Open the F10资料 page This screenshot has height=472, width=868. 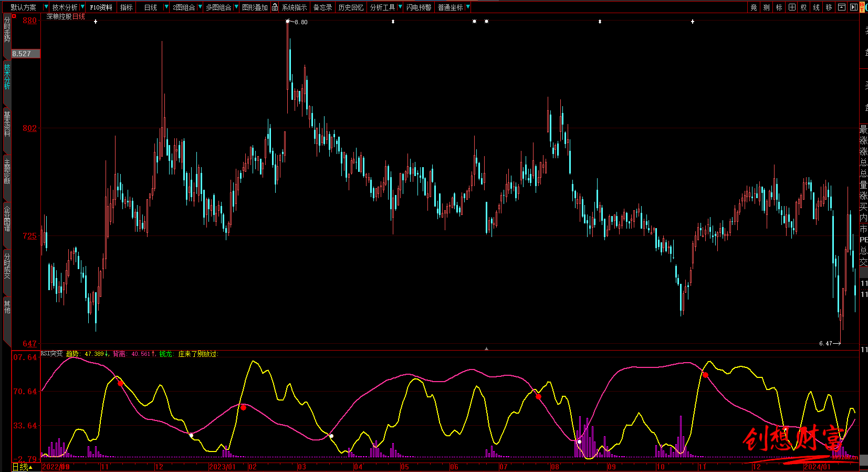[101, 7]
